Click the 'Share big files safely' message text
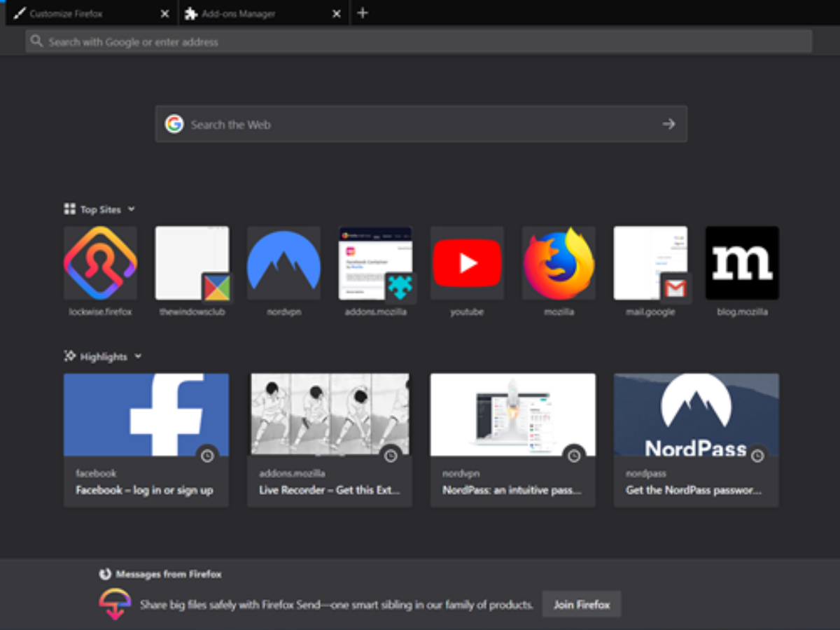This screenshot has height=630, width=840. (337, 604)
